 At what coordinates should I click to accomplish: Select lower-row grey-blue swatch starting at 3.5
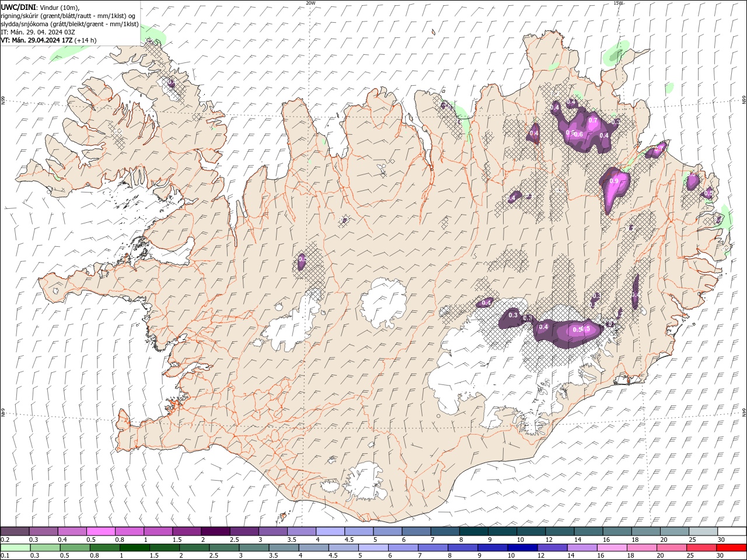tap(283, 548)
